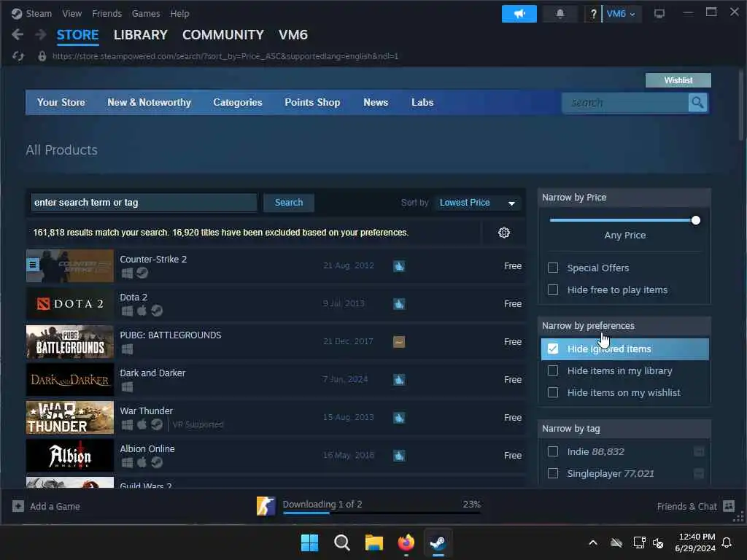This screenshot has width=747, height=560.
Task: Open the Help menu
Action: point(179,13)
